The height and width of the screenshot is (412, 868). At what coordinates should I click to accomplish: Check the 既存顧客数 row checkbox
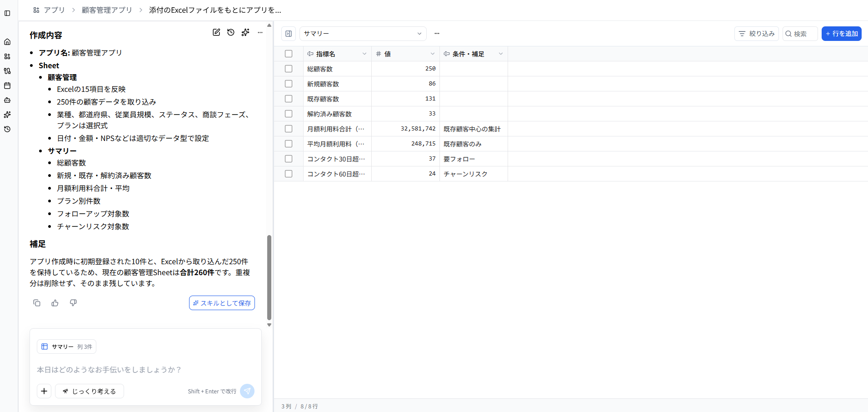[x=289, y=99]
